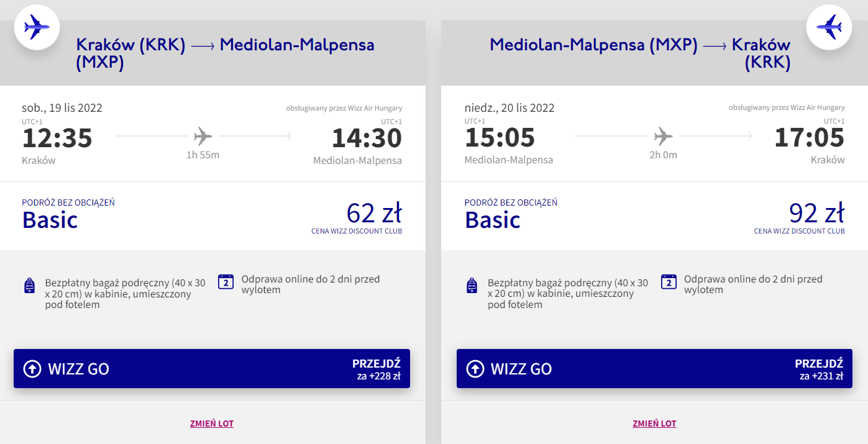Click the up-arrow circle icon in the +231 zł WIZZ GO button
This screenshot has width=868, height=444.
point(475,369)
